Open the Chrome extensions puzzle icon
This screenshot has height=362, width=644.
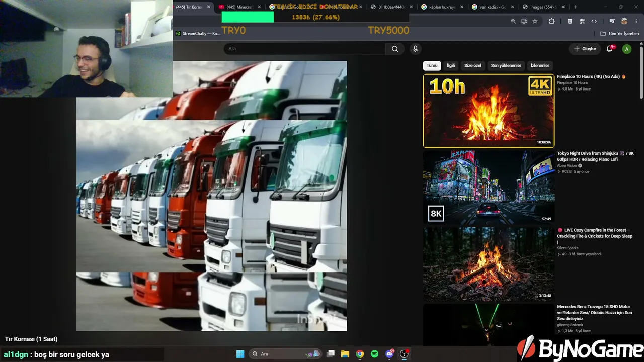[x=552, y=21]
